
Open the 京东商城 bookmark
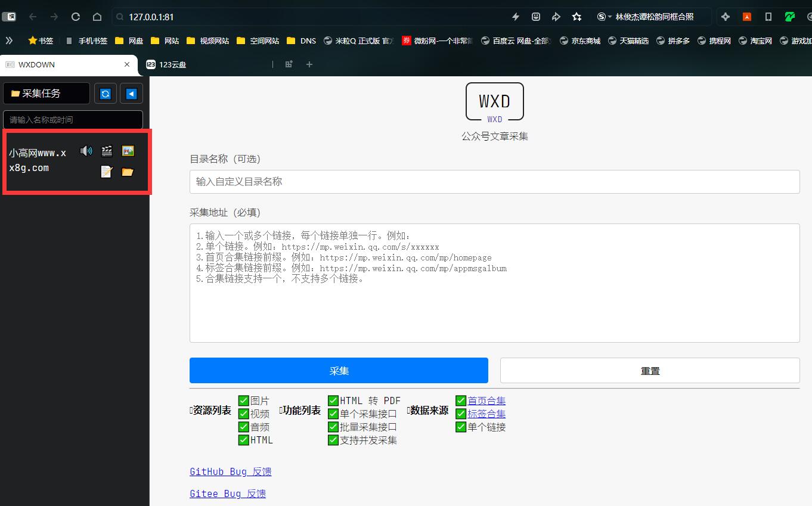(579, 41)
